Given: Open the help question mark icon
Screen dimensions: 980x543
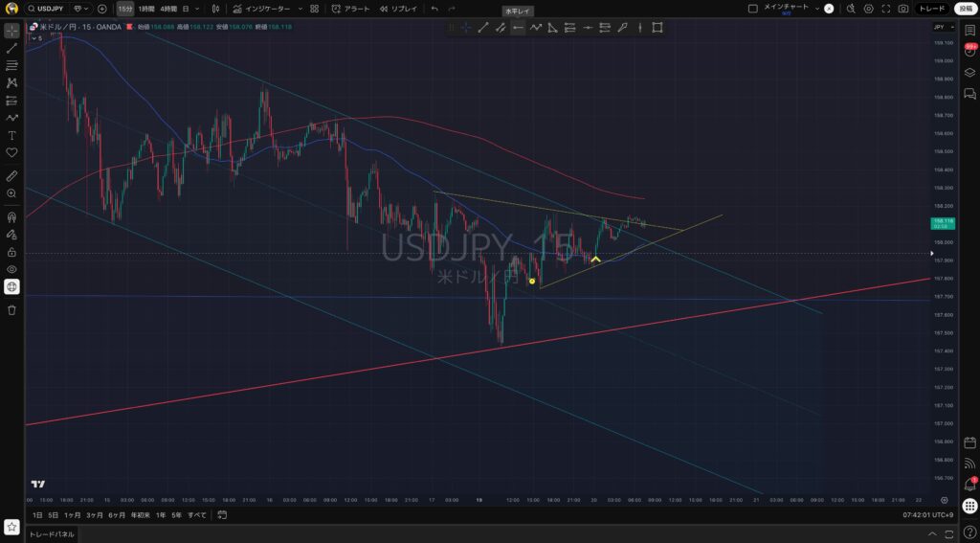Looking at the screenshot, I should click(970, 532).
